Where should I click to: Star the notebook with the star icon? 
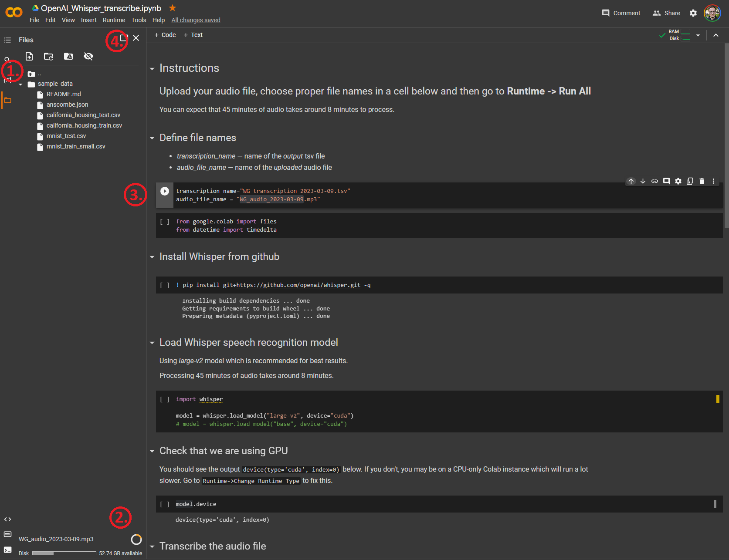[x=173, y=8]
